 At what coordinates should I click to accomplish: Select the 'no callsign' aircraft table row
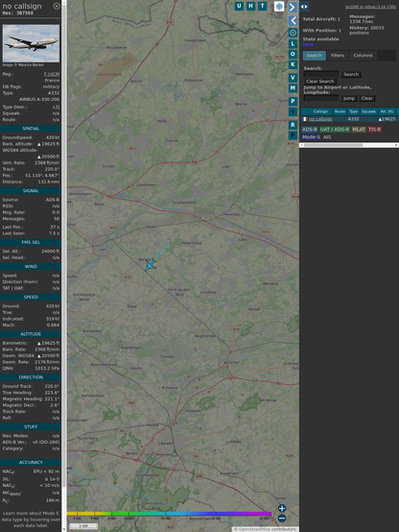[x=350, y=119]
